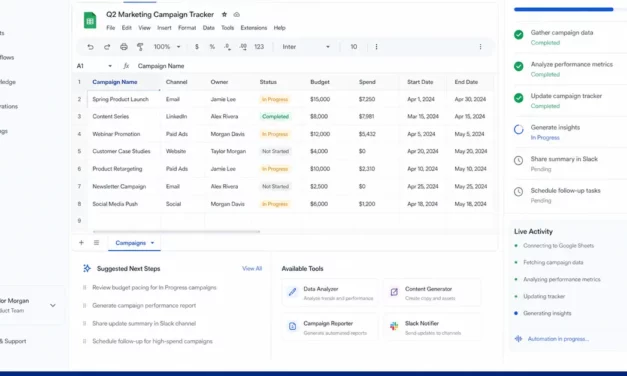Click increase decimal places icon
627x376 pixels.
(243, 47)
